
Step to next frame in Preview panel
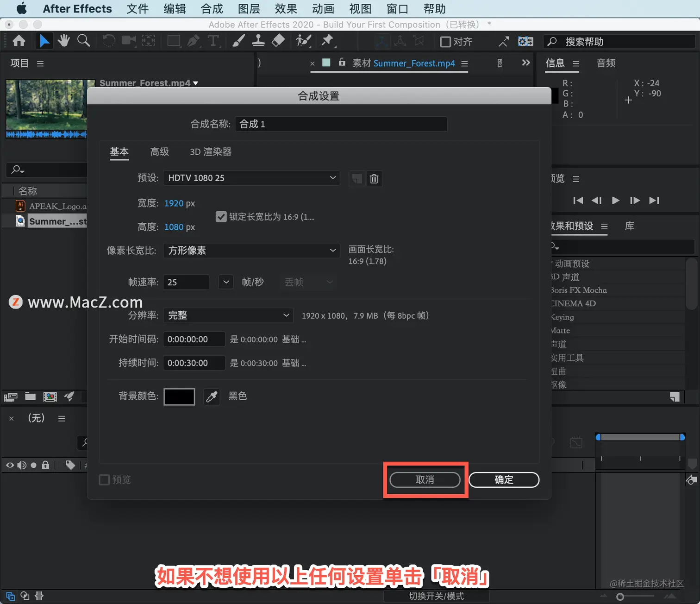tap(635, 200)
